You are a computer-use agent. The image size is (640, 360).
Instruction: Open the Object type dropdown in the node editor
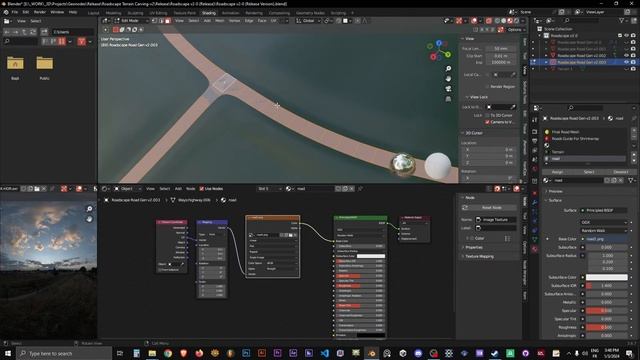(x=127, y=189)
